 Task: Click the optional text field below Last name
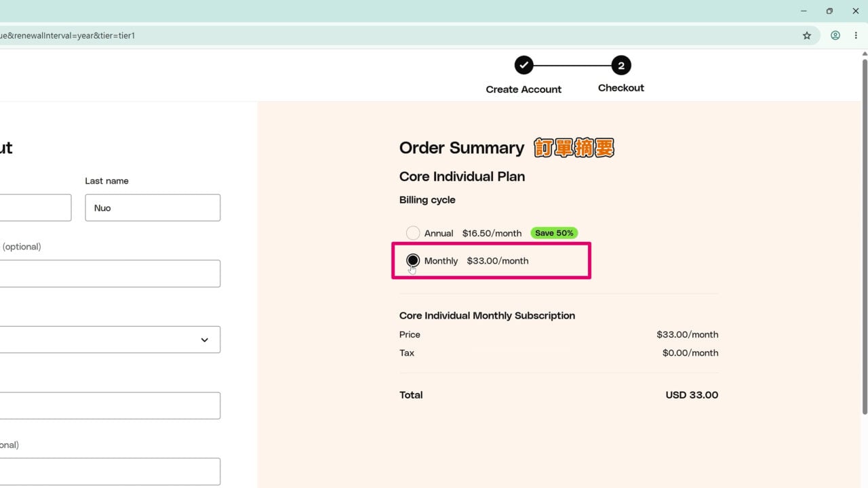110,274
